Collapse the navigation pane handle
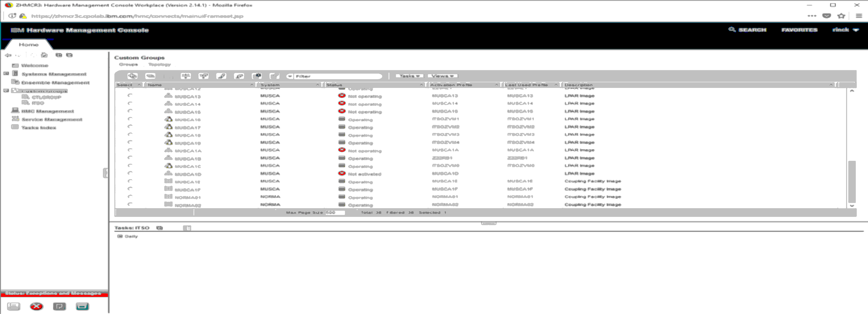Viewport: 868px width, 314px height. pos(105,173)
